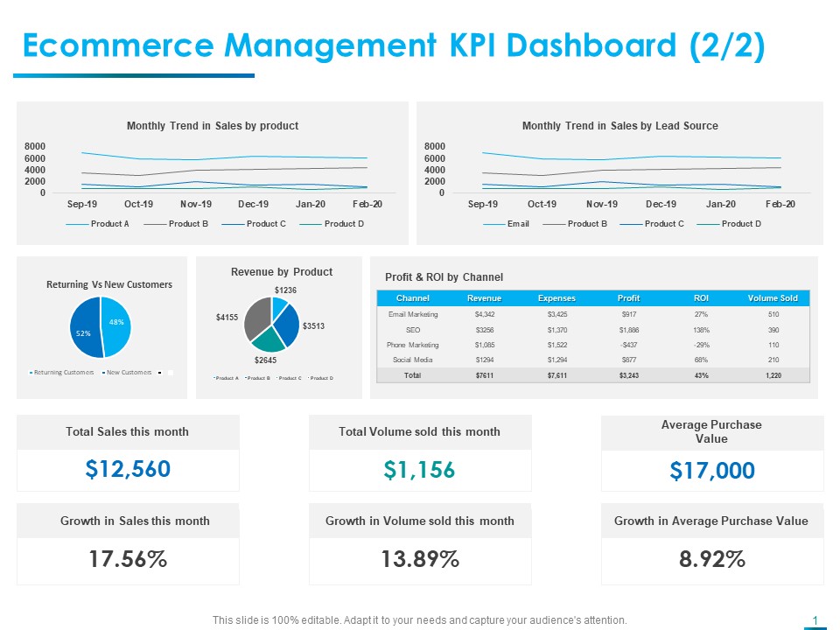The width and height of the screenshot is (840, 630).
Task: Click the Volume Sold column header
Action: click(773, 298)
